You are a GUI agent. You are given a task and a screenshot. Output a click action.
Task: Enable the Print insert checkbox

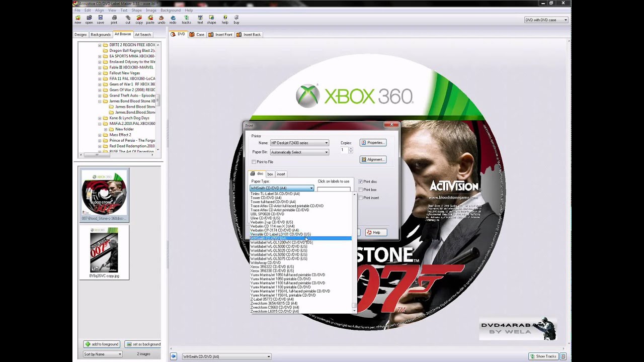pos(360,198)
